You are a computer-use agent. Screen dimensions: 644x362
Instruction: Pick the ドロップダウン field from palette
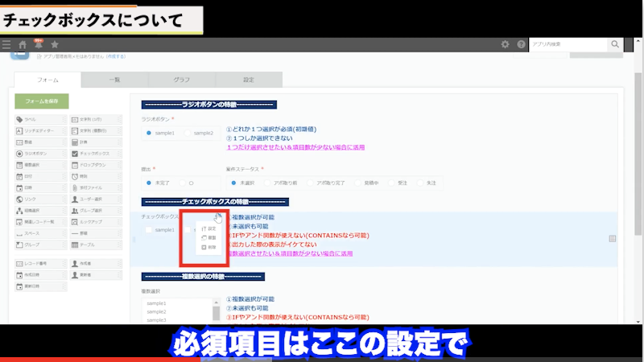pyautogui.click(x=97, y=164)
